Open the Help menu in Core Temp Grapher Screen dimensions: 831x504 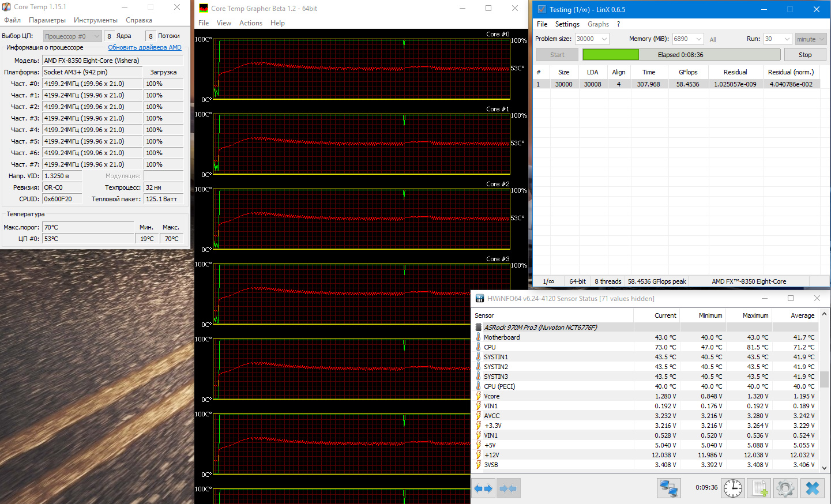(277, 23)
